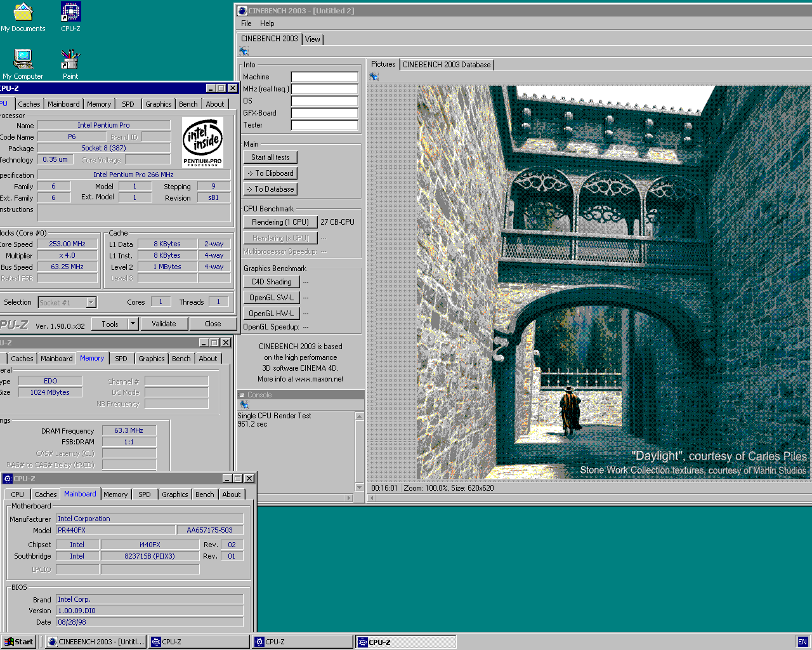812x650 pixels.
Task: Click the '253.00 MHz' core speed value
Action: click(67, 244)
